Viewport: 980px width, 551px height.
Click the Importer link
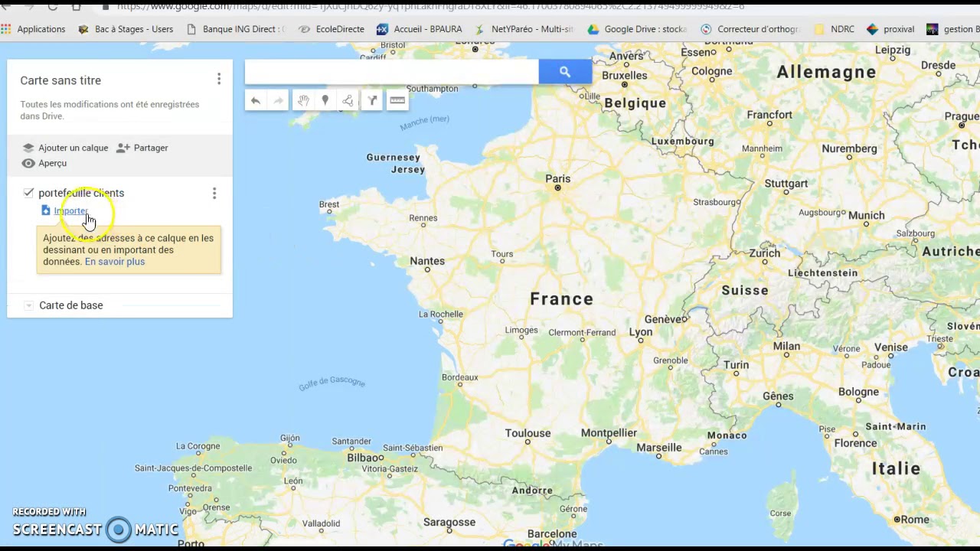tap(70, 210)
